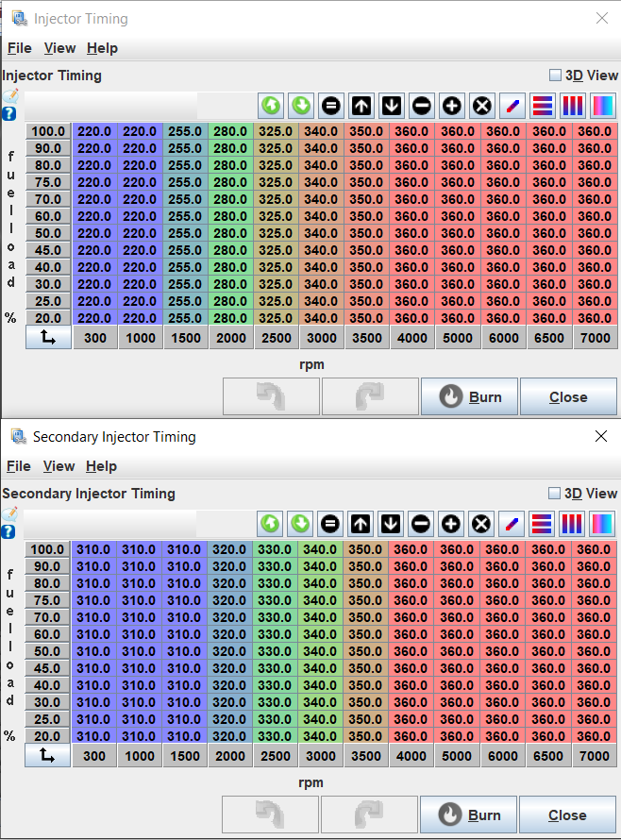Open File menu in Injector Timing window

[19, 48]
